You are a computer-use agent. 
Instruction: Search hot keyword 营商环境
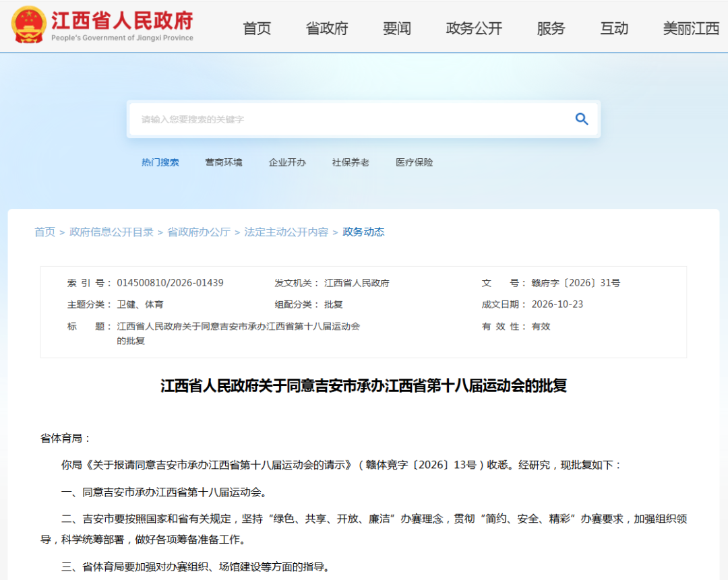pos(224,162)
